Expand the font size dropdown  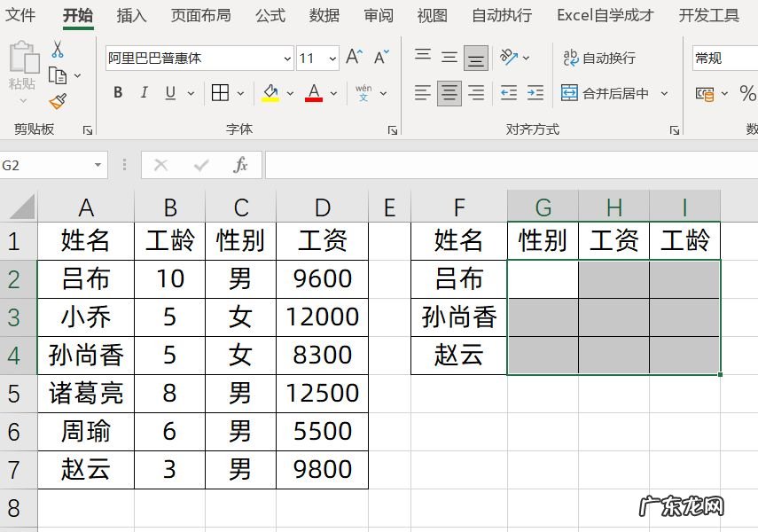click(x=332, y=59)
